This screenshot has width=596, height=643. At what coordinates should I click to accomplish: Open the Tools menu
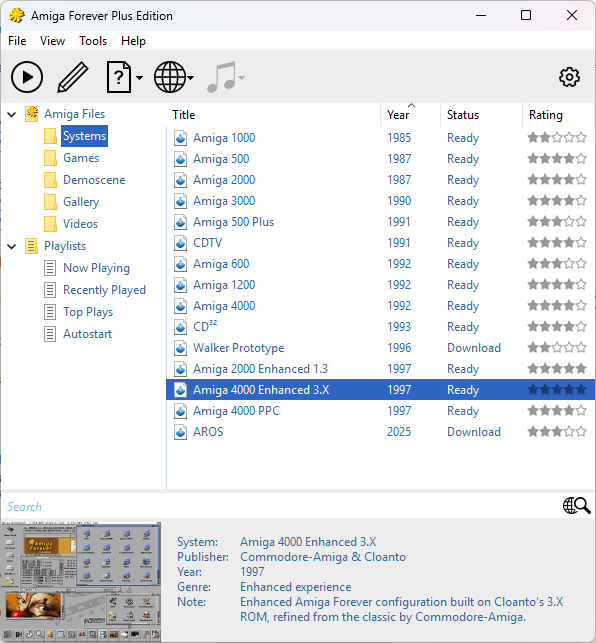pyautogui.click(x=93, y=41)
